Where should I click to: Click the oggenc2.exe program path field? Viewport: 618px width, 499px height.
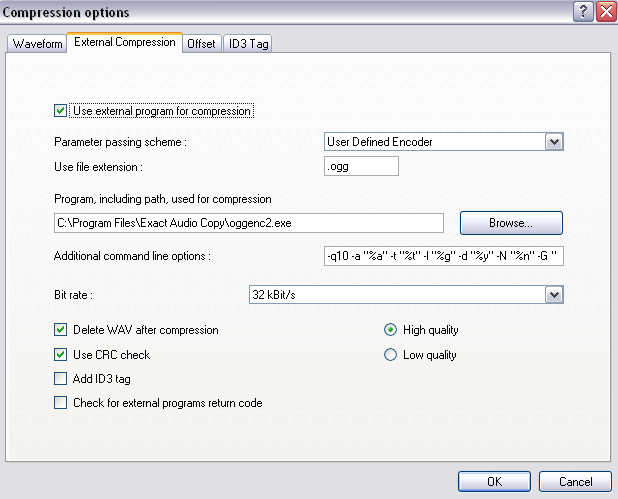pyautogui.click(x=249, y=223)
